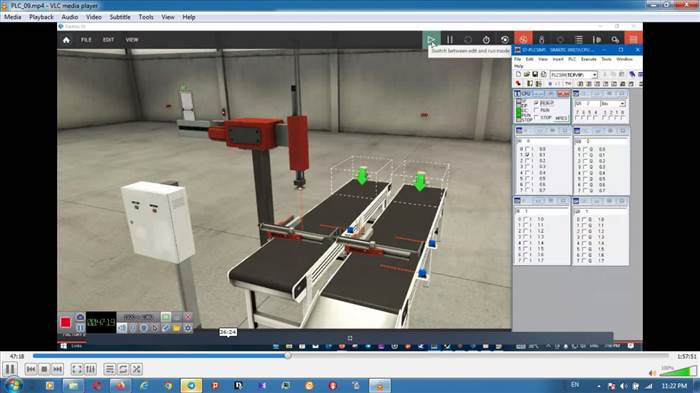The height and width of the screenshot is (393, 700).
Task: Skip to next media item
Action: (58, 369)
